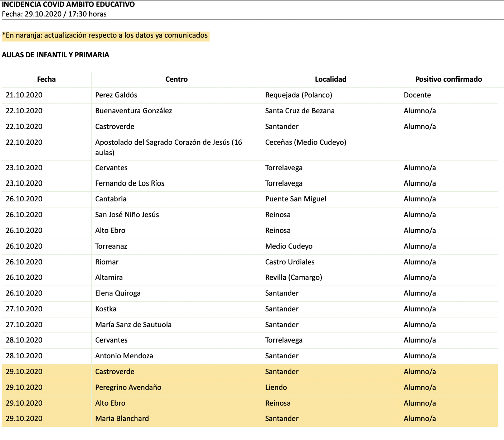Click the "Centro" column header
Image resolution: width=504 pixels, height=440 pixels.
(x=176, y=79)
